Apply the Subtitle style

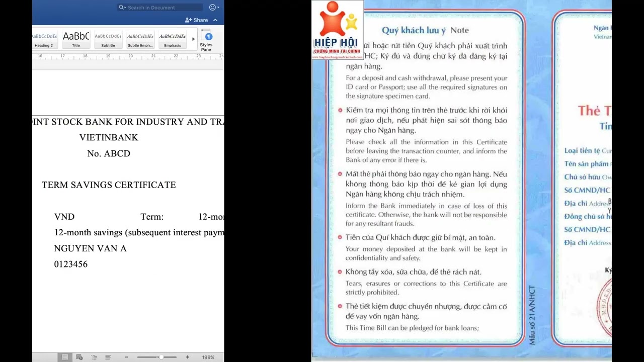pyautogui.click(x=108, y=40)
